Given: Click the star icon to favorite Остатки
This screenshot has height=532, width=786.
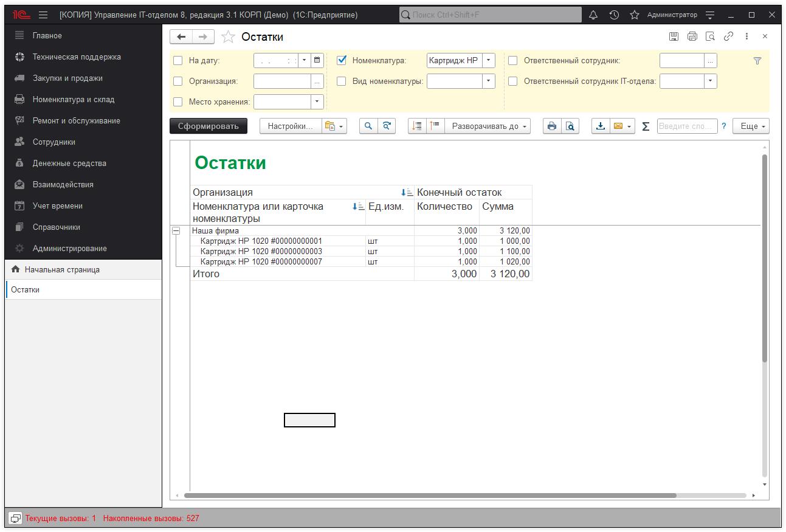Looking at the screenshot, I should [x=228, y=37].
